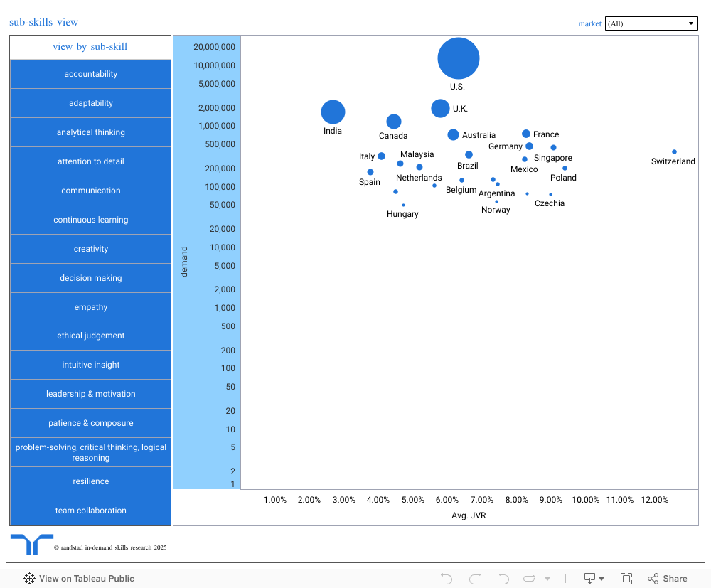The image size is (711, 588).
Task: Click the Tableau Public logo icon
Action: pyautogui.click(x=29, y=578)
